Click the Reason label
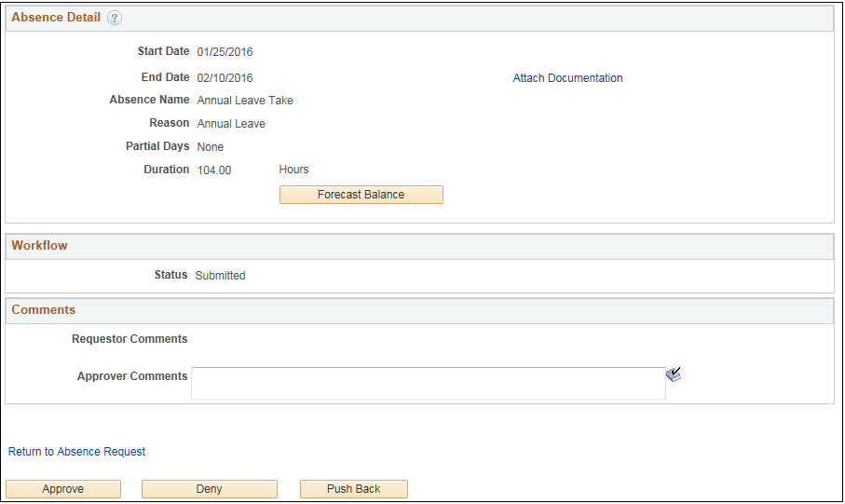The image size is (845, 504). coord(170,124)
